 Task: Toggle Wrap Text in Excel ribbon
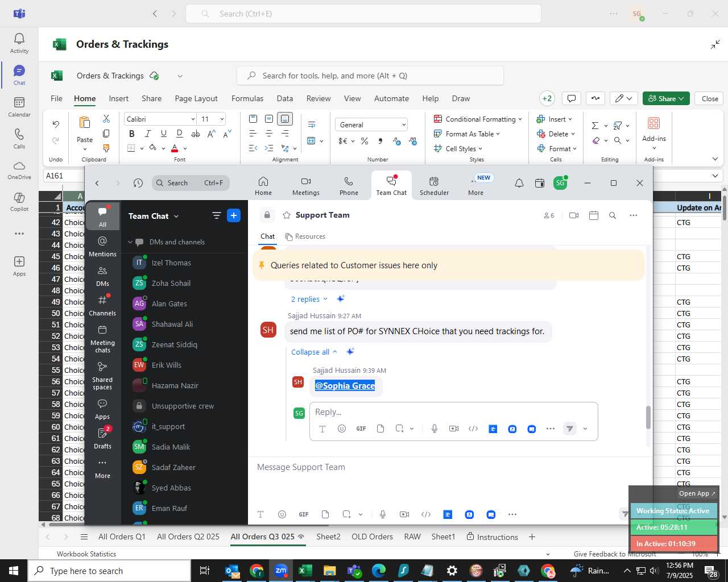[312, 124]
